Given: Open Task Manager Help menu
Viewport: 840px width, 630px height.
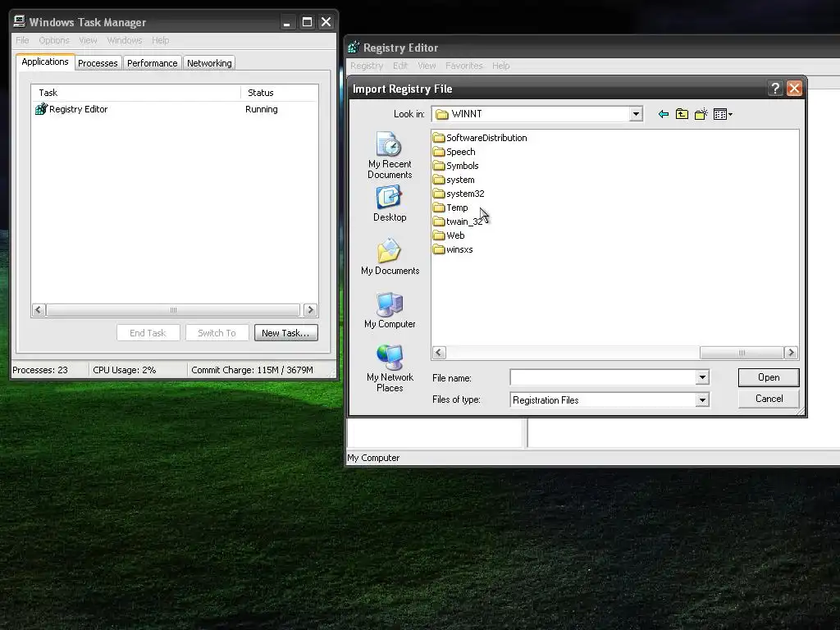Looking at the screenshot, I should (160, 40).
